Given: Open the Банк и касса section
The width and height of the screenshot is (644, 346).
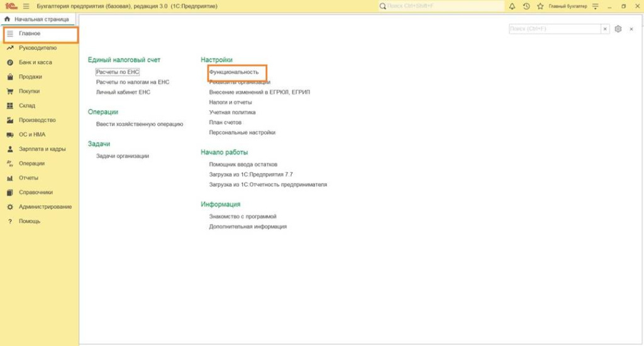Looking at the screenshot, I should [x=35, y=62].
